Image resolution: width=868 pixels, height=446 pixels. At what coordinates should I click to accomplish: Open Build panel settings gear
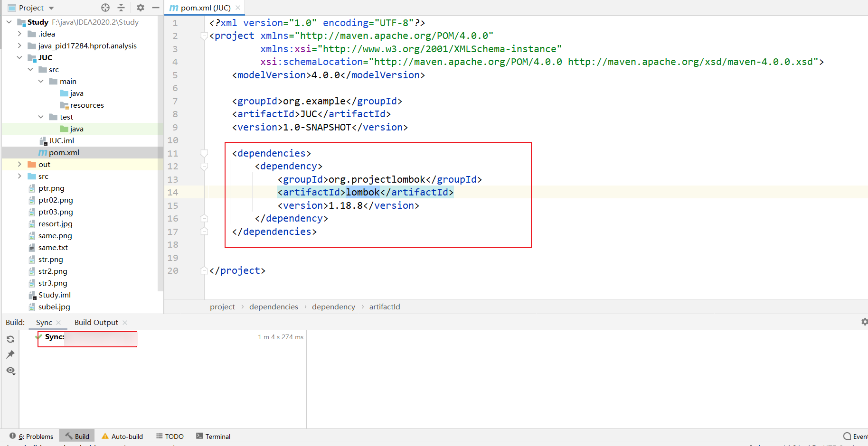(864, 322)
